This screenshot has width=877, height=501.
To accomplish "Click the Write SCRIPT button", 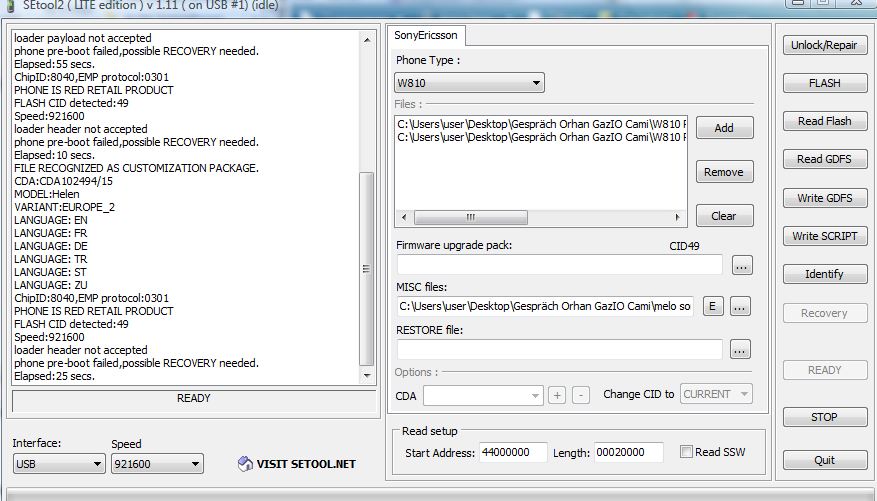I will click(x=824, y=236).
